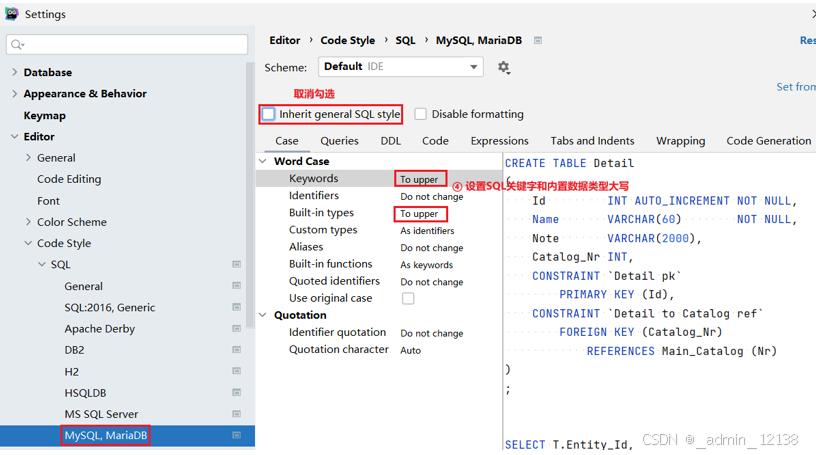Click CREATE TABLE Detail in preview
This screenshot has height=455, width=816.
[x=569, y=163]
